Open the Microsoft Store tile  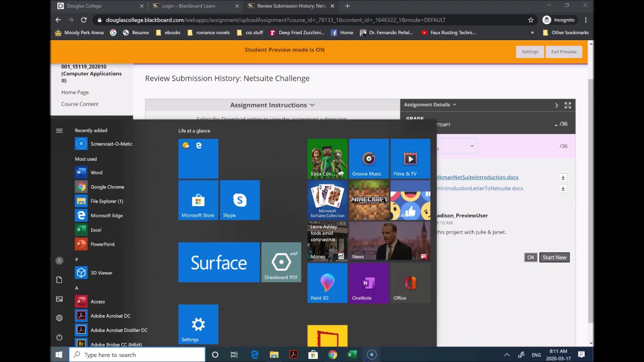(198, 200)
